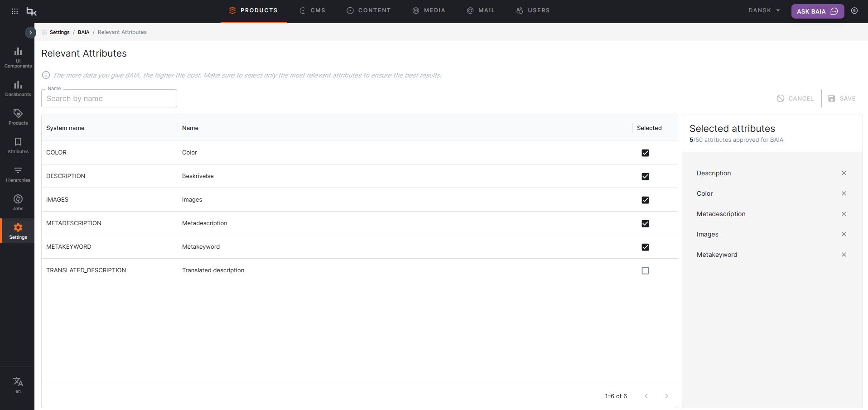
Task: Deselect the METAKEYWORD checkbox
Action: [645, 247]
